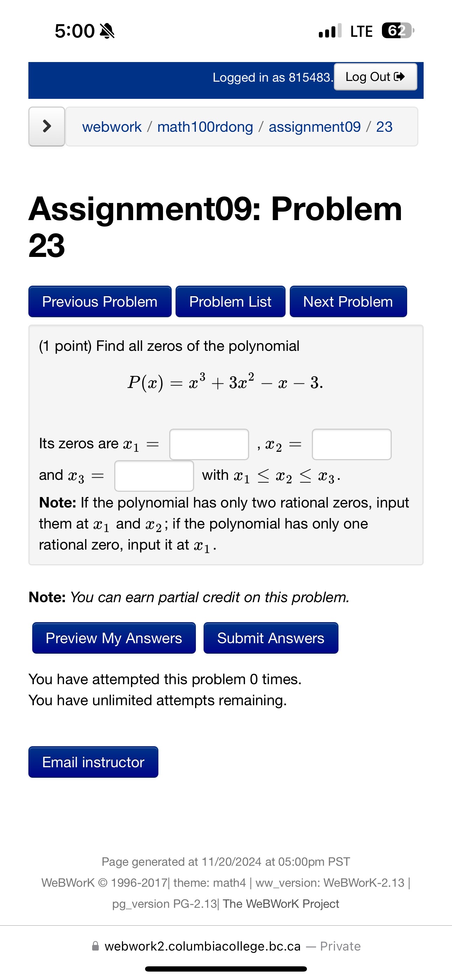This screenshot has width=452, height=980.
Task: Go to Next Problem
Action: 348,301
